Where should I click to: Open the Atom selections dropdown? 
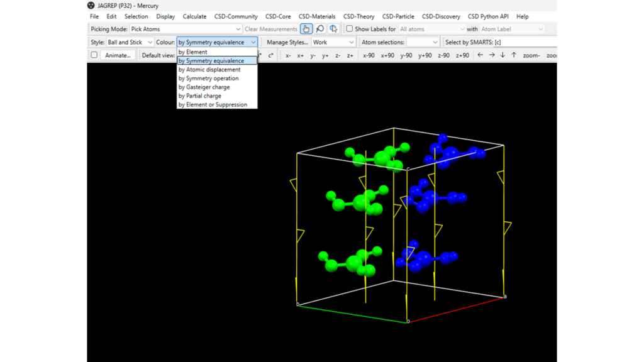pyautogui.click(x=422, y=42)
